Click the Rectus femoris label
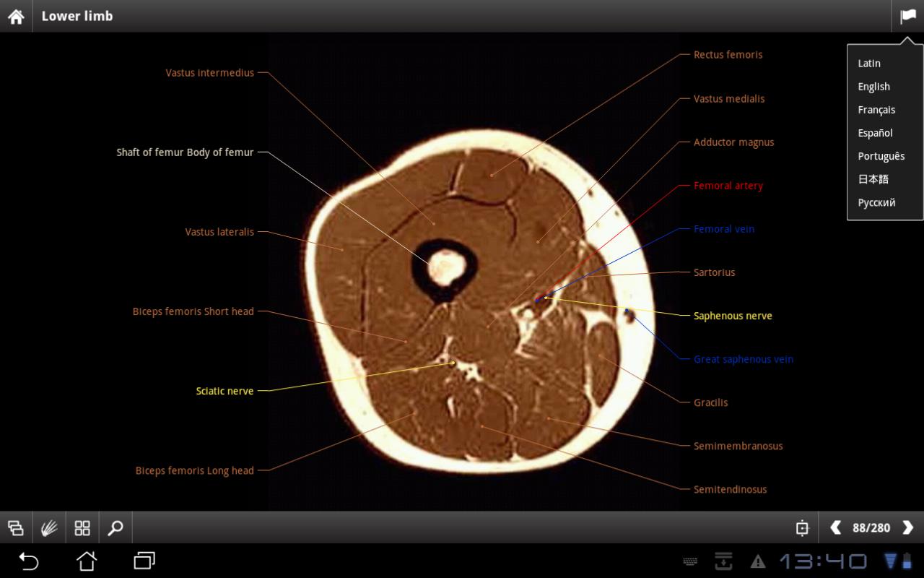924x578 pixels. 728,54
